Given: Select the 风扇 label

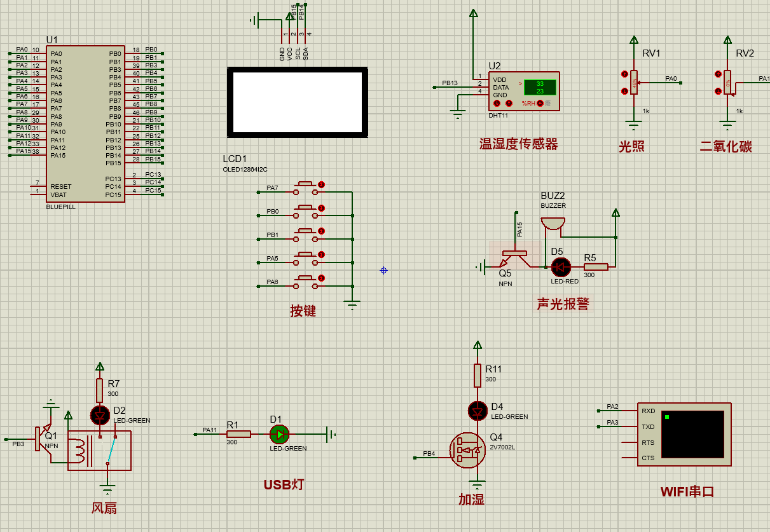Looking at the screenshot, I should click(104, 508).
